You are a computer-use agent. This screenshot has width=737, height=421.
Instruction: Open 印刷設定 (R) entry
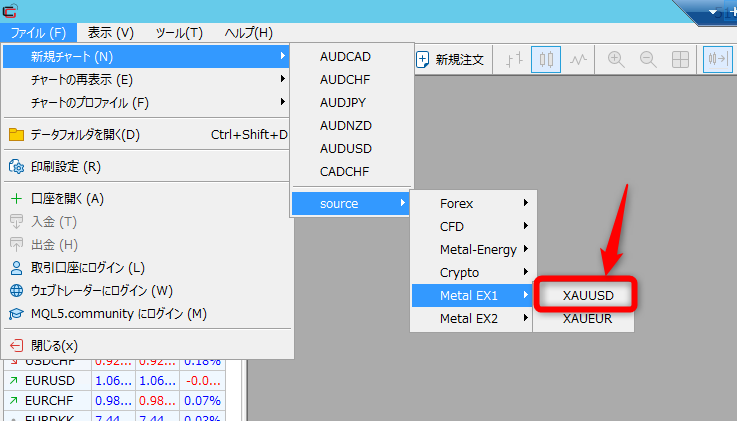pyautogui.click(x=146, y=167)
